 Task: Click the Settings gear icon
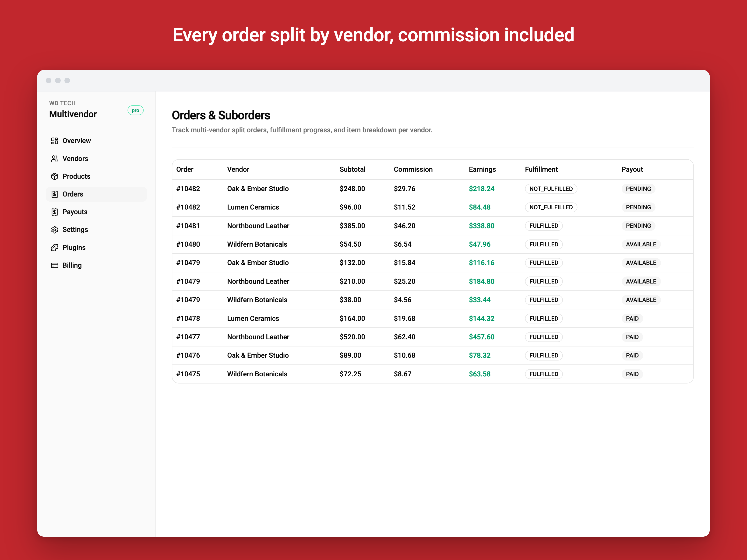(x=54, y=230)
